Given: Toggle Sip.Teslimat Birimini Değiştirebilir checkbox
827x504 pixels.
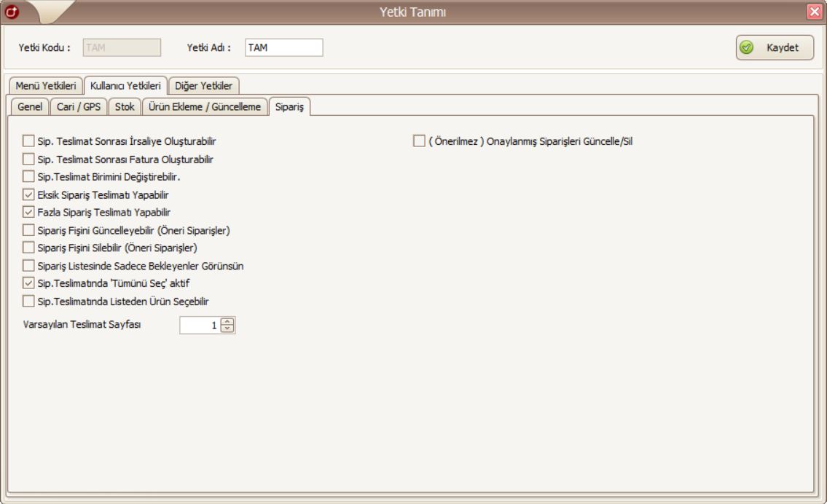Looking at the screenshot, I should pyautogui.click(x=28, y=176).
